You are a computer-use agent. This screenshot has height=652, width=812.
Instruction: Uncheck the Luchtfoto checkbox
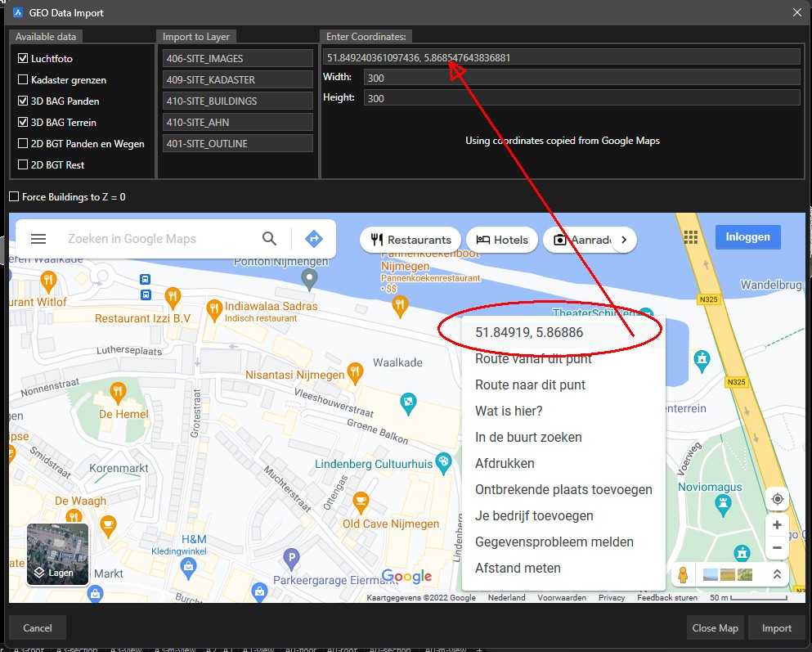click(x=23, y=59)
